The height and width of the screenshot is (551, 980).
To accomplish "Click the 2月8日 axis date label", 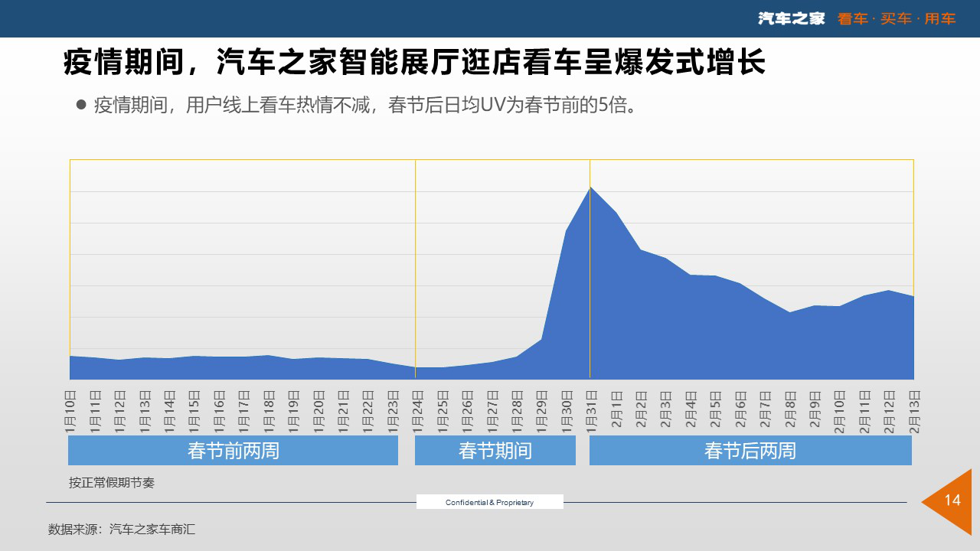I will click(789, 412).
